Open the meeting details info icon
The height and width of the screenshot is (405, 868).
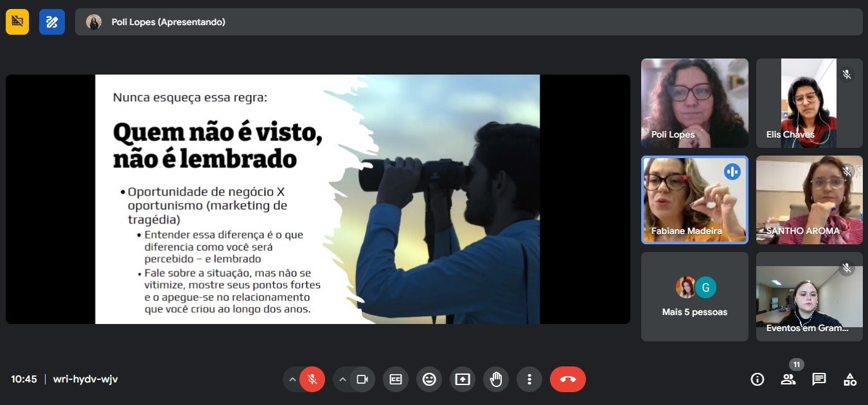pos(757,379)
